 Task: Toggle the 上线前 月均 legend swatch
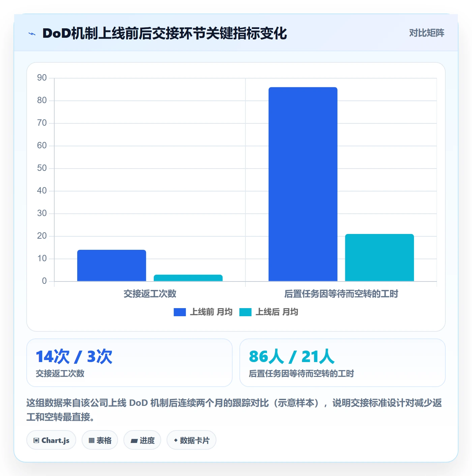click(180, 312)
